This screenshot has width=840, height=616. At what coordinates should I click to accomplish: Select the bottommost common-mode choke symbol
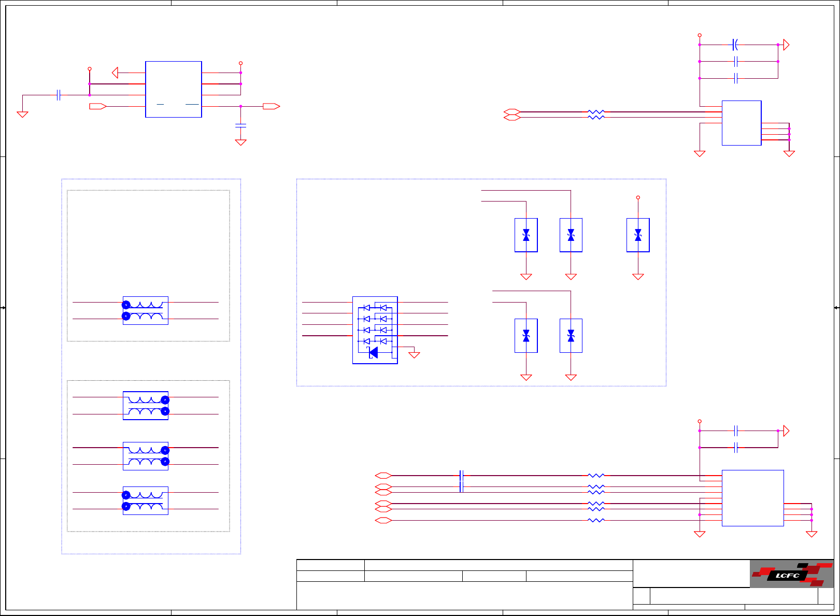pyautogui.click(x=146, y=500)
